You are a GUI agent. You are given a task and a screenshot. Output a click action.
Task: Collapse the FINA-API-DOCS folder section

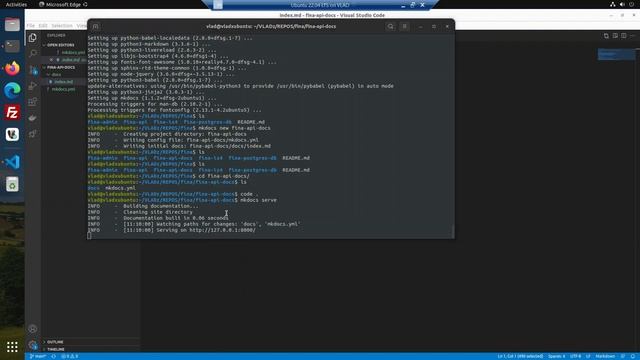(x=60, y=67)
